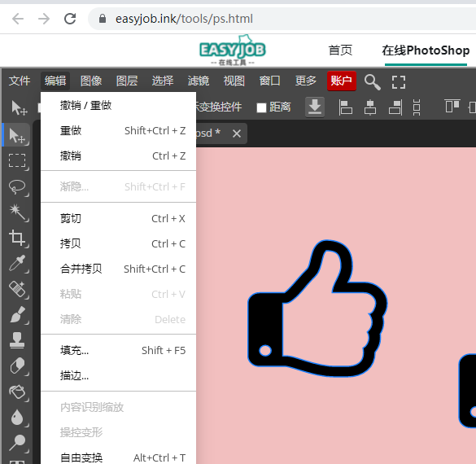Open the 选择 menu

point(163,81)
